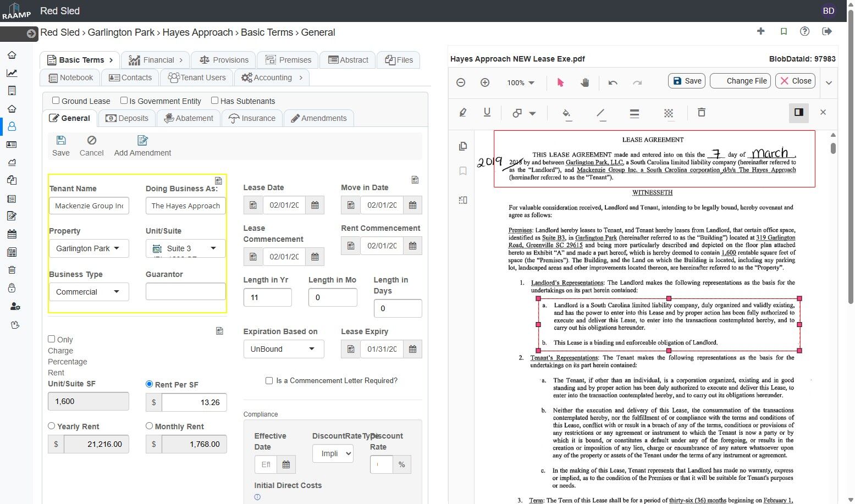855x504 pixels.
Task: Check the Ground Lease checkbox
Action: (56, 101)
